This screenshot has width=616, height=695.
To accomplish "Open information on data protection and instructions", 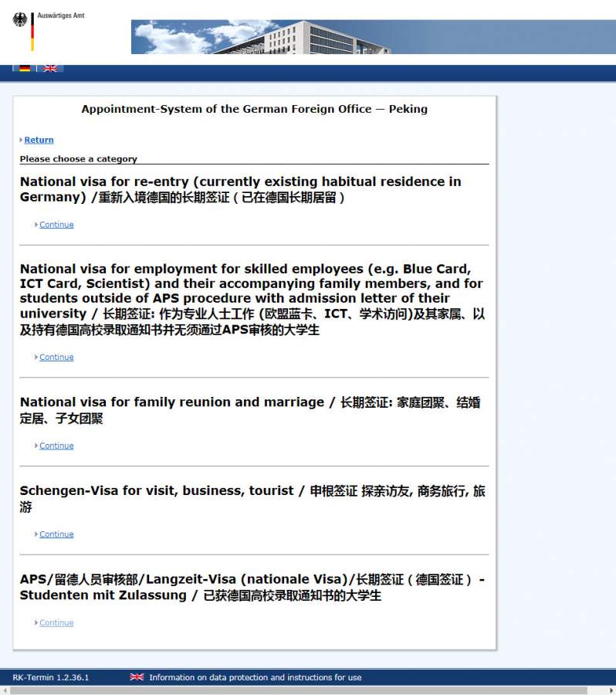I will (x=255, y=677).
